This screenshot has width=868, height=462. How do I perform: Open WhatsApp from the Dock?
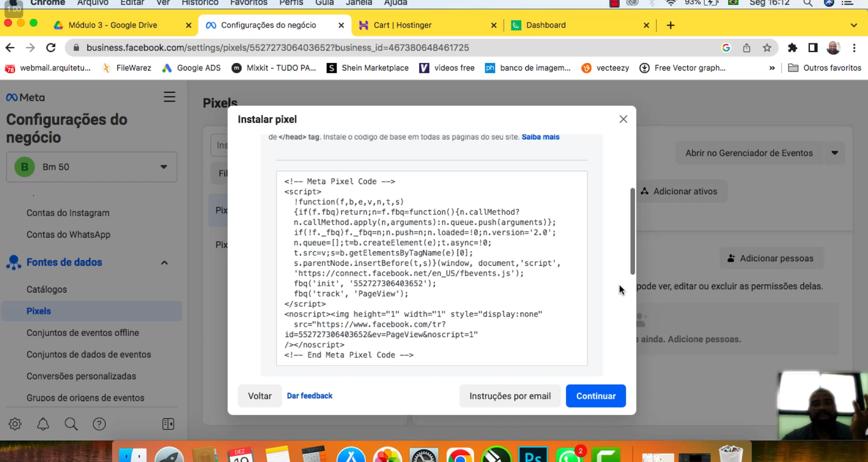(568, 455)
